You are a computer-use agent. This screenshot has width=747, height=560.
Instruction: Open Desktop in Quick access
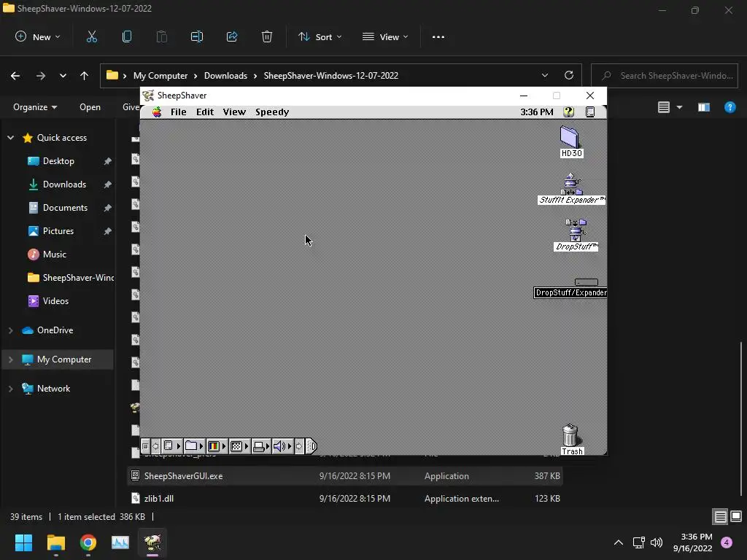[x=58, y=161]
